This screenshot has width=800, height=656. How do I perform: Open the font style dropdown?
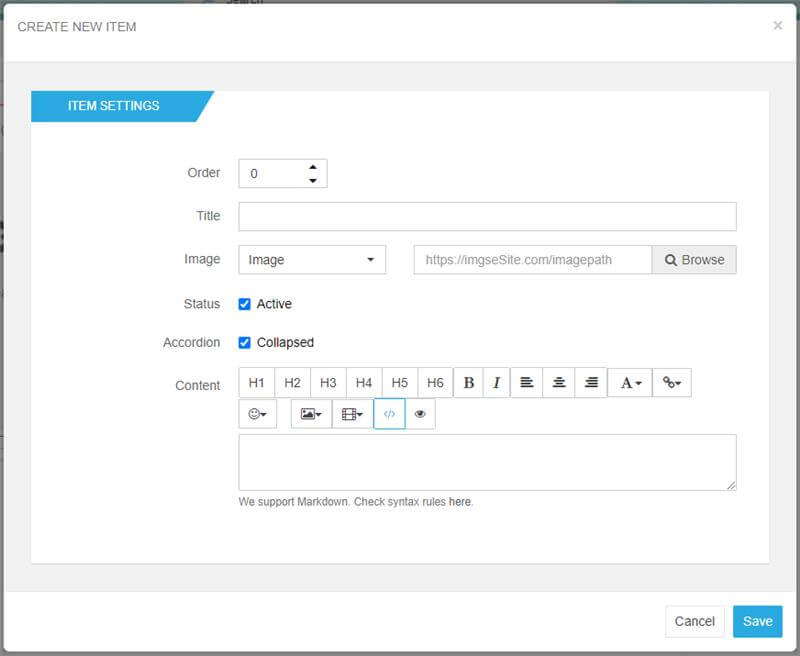click(x=630, y=383)
